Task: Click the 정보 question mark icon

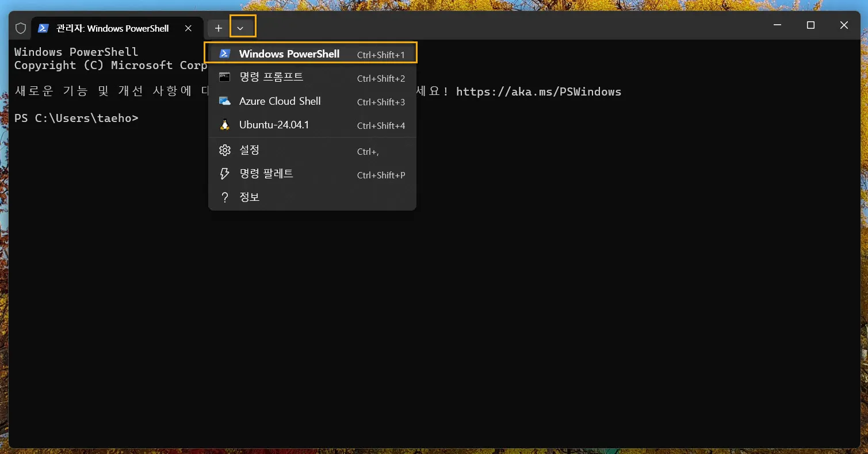Action: [x=224, y=197]
